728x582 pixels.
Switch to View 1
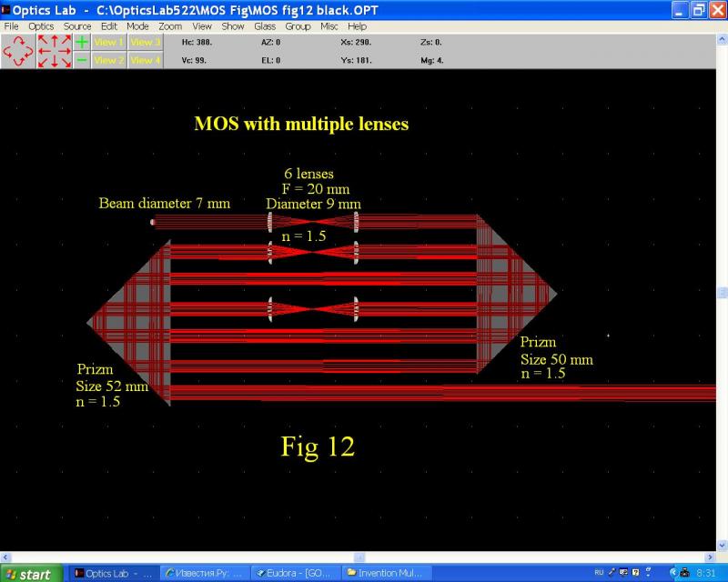tap(109, 42)
